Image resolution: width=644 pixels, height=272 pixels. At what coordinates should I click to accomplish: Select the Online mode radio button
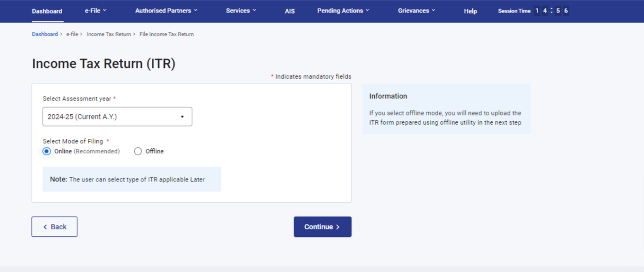(x=47, y=151)
